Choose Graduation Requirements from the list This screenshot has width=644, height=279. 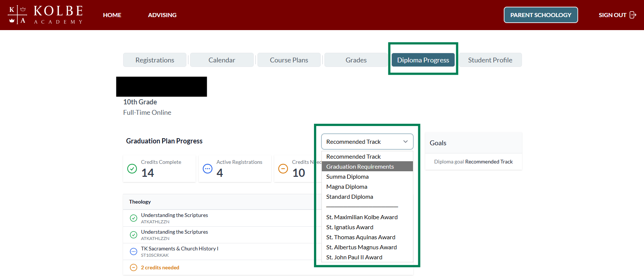click(367, 166)
